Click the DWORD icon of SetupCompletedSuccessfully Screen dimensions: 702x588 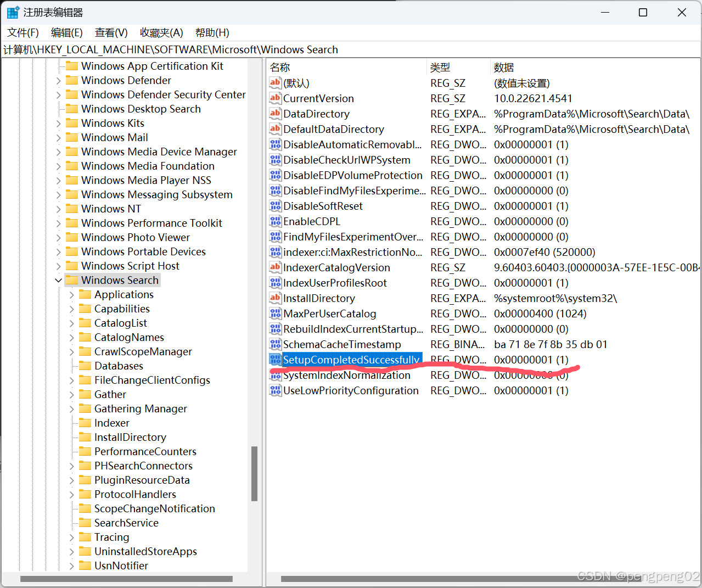(x=275, y=360)
